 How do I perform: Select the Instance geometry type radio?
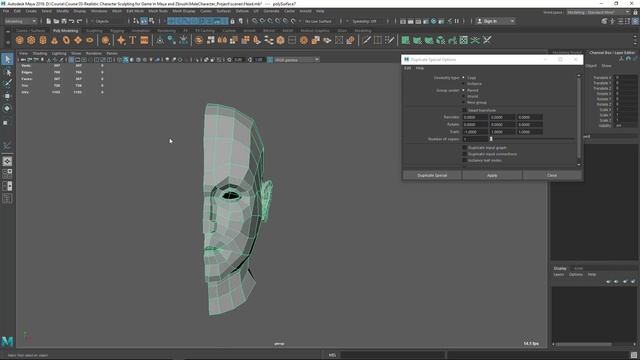click(x=463, y=84)
